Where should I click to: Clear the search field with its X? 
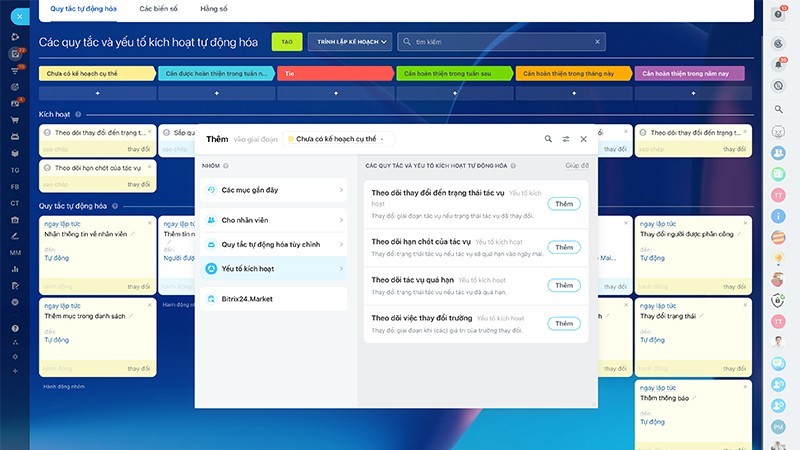pyautogui.click(x=597, y=42)
